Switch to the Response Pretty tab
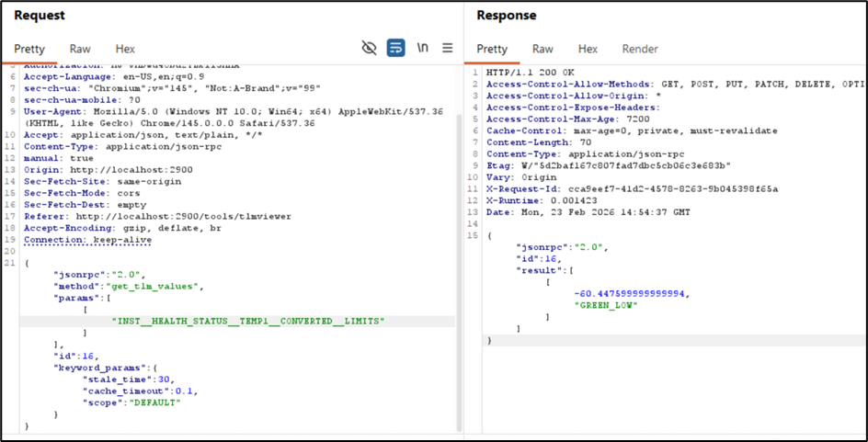This screenshot has height=442, width=868. pyautogui.click(x=492, y=49)
